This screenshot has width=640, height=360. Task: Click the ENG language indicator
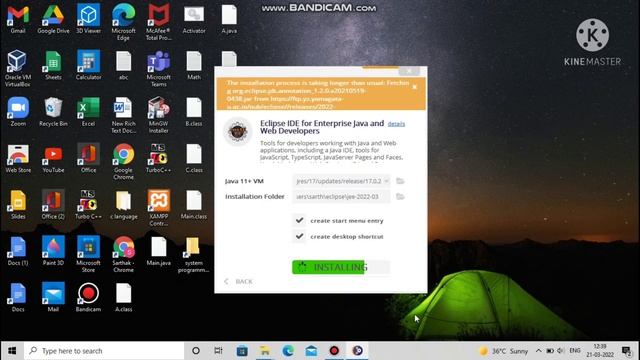coord(575,351)
